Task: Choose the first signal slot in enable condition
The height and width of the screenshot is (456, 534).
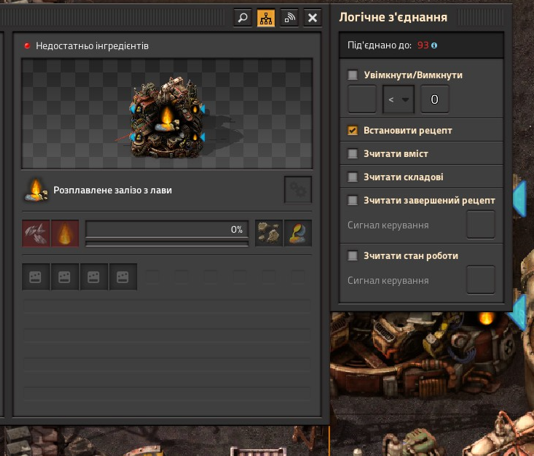Action: click(x=362, y=99)
